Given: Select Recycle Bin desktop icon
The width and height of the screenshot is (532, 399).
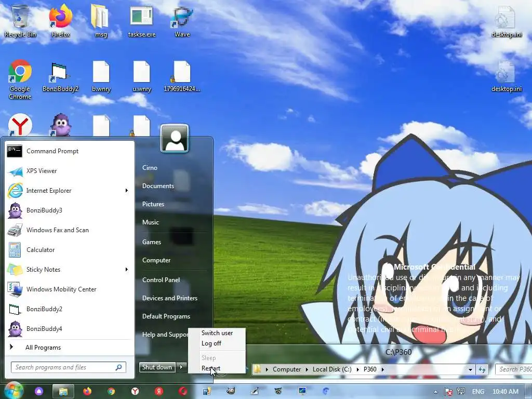Looking at the screenshot, I should tap(20, 21).
